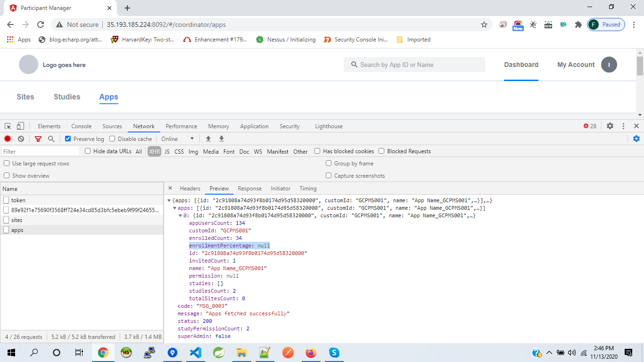Click the network Filter input
Viewport: 644px width, 362px height.
tap(40, 151)
